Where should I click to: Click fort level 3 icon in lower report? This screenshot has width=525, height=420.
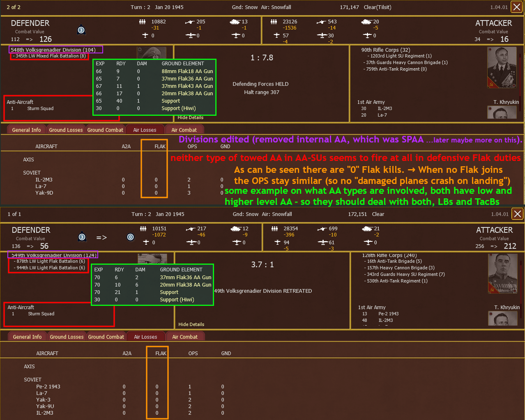pyautogui.click(x=82, y=237)
